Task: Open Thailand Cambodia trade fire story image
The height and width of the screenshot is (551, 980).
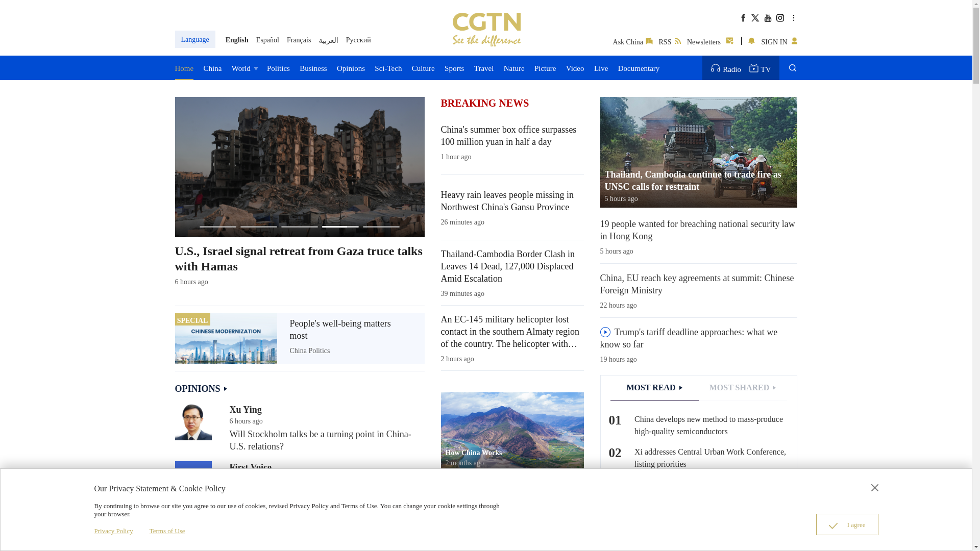Action: pos(699,152)
